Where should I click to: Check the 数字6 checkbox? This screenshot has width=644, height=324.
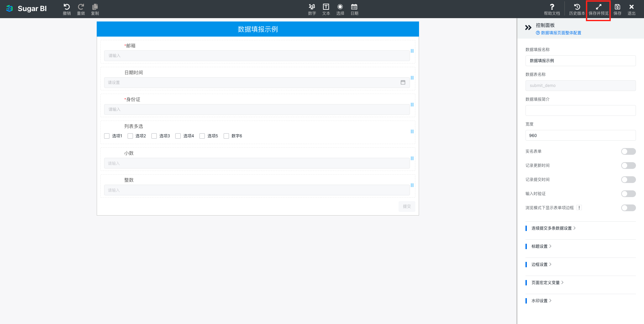click(x=226, y=136)
